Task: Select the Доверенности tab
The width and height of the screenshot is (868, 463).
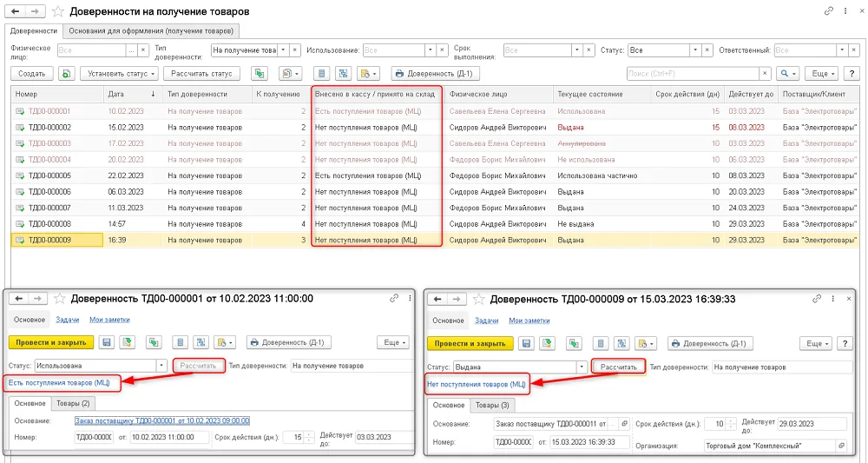Action: (34, 31)
